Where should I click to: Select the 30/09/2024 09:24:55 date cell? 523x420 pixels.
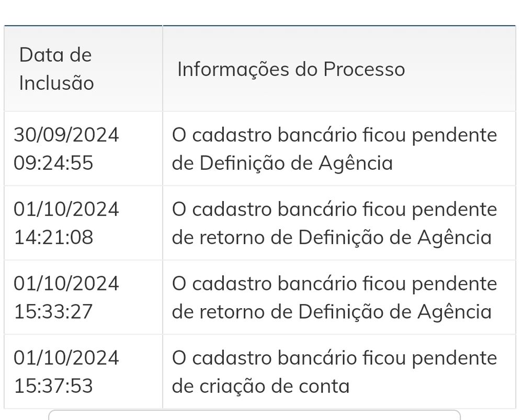[x=66, y=149]
